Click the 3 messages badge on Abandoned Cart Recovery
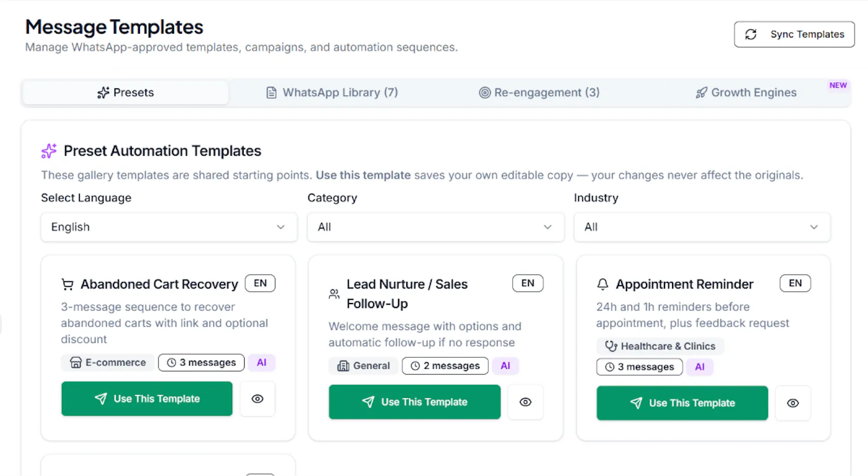This screenshot has width=868, height=476. click(201, 363)
